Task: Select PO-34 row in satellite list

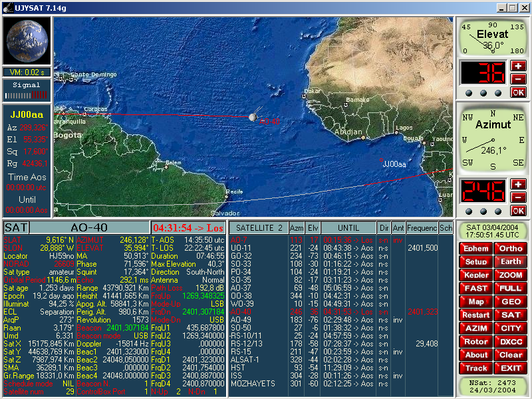Action: [x=341, y=272]
